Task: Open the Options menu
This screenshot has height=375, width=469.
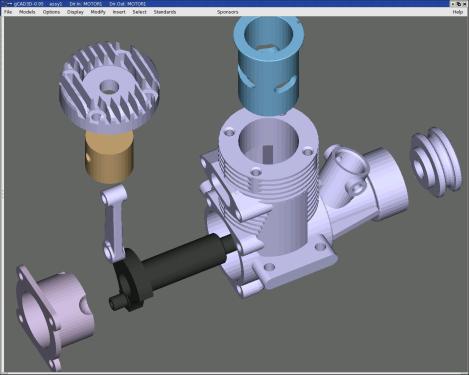Action: click(x=51, y=12)
